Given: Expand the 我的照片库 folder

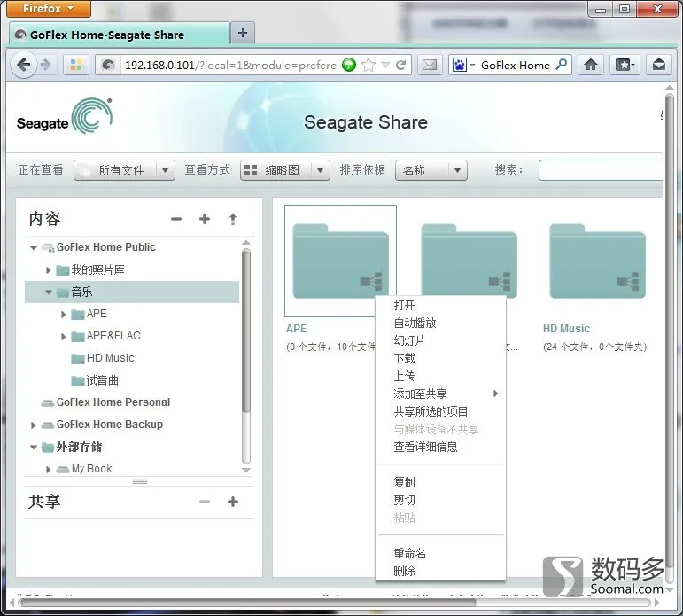Looking at the screenshot, I should click(x=49, y=270).
